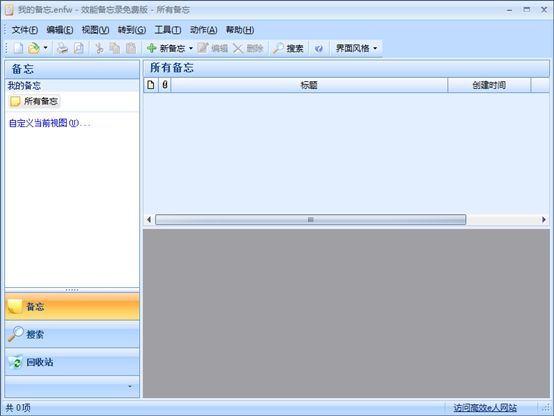
Task: Click the copy icon in toolbar
Action: (x=114, y=48)
